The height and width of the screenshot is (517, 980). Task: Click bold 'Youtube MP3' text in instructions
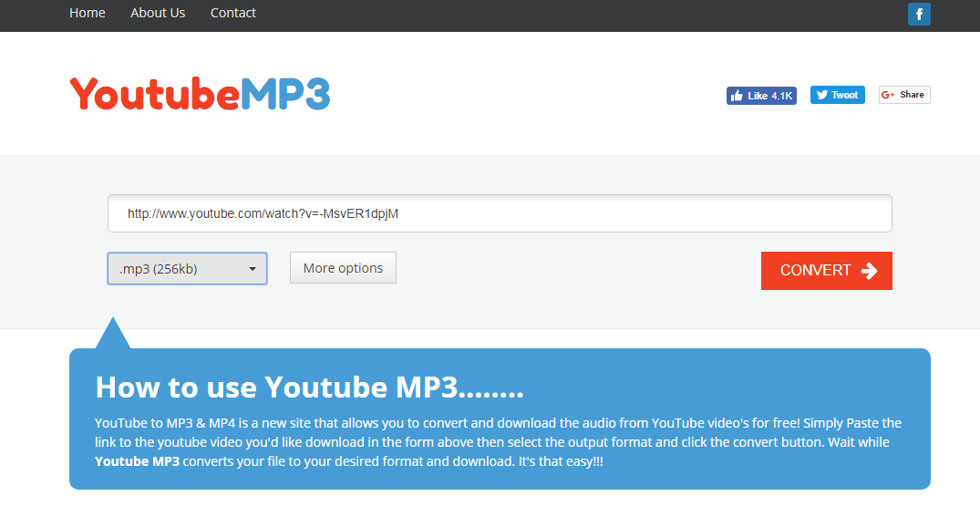tap(138, 461)
